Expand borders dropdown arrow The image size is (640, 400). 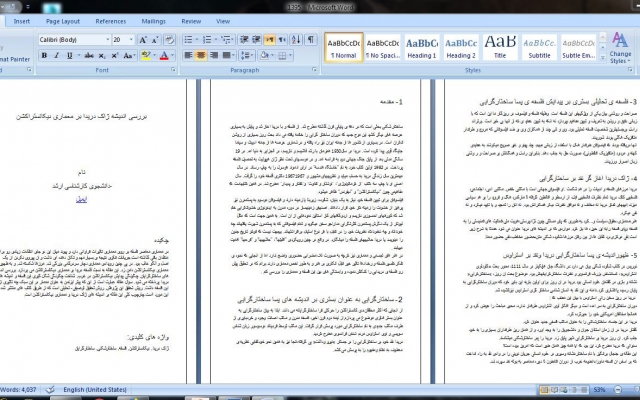click(291, 56)
